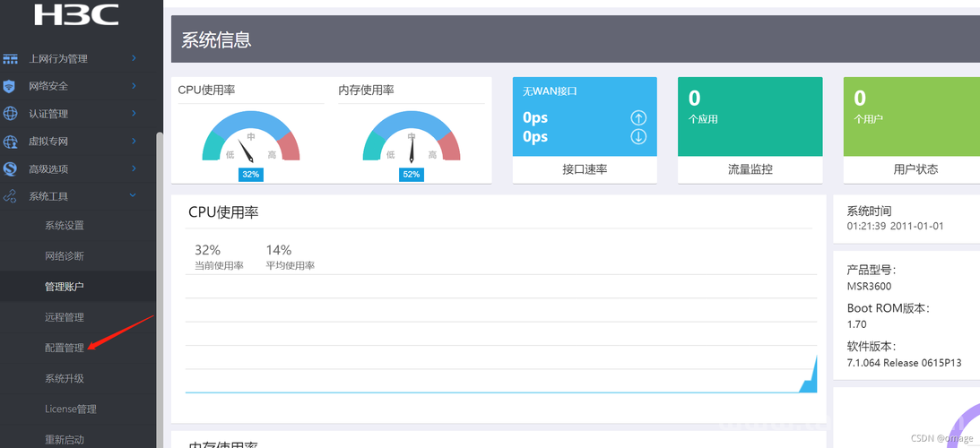Click the 系统时间 label
The height and width of the screenshot is (448, 980).
[x=870, y=211]
